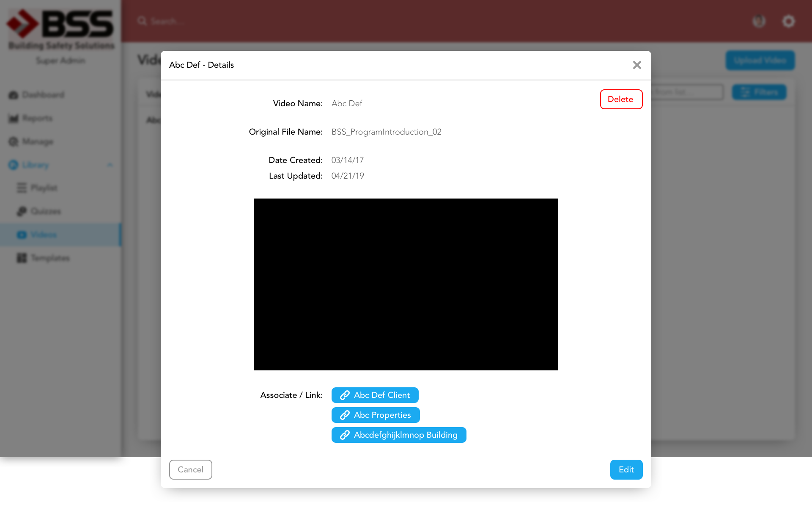812x505 pixels.
Task: Click the Edit button
Action: [626, 469]
